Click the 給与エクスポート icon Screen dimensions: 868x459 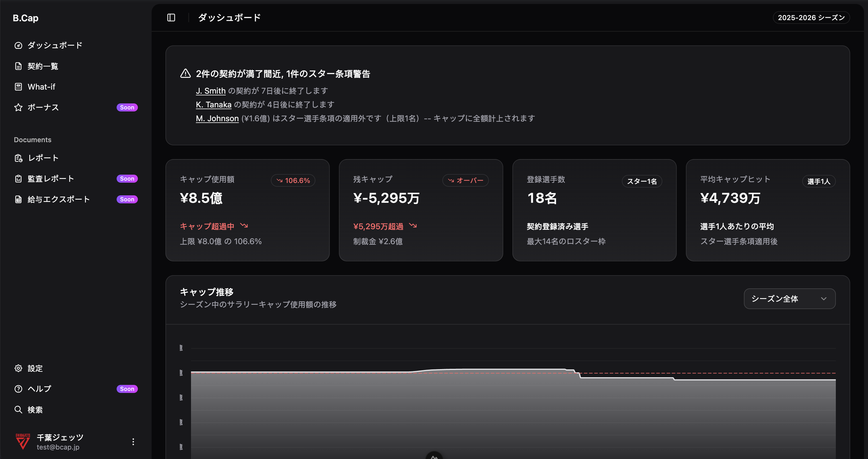click(19, 199)
